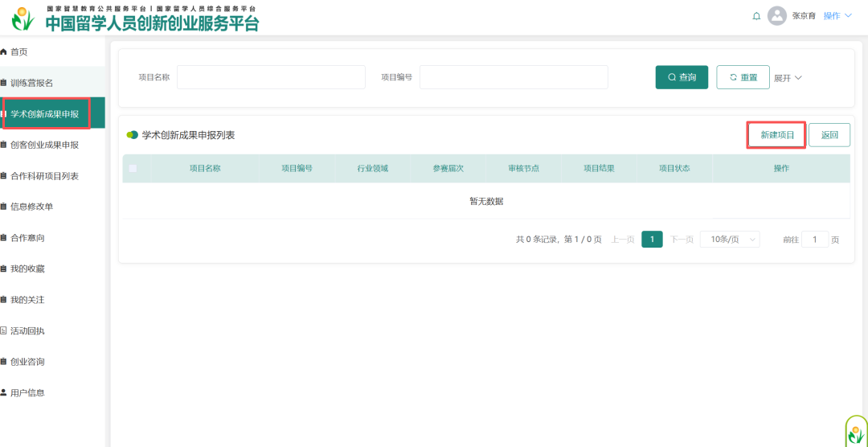Click the floating assistant icon at bottom right
Viewport: 868px width, 447px height.
[x=857, y=431]
